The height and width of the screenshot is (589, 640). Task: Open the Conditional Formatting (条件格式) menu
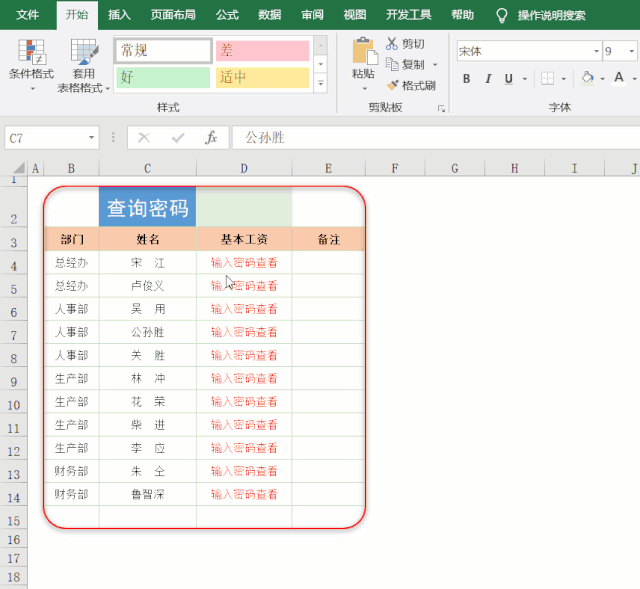(x=31, y=64)
